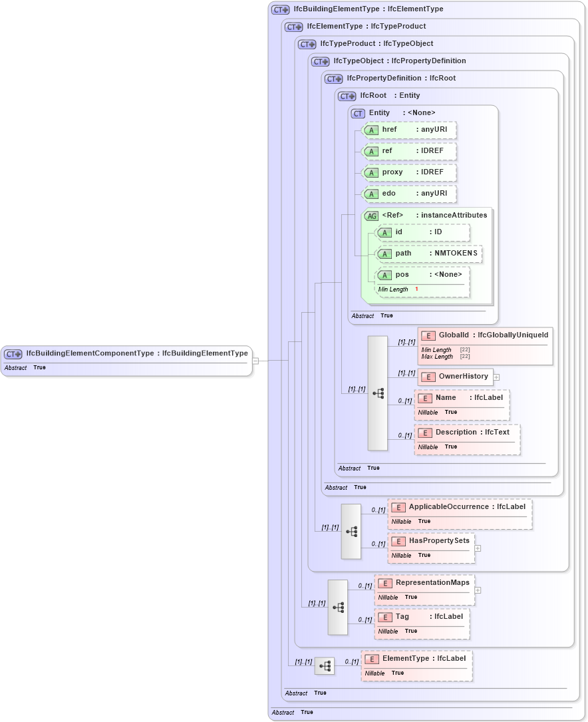This screenshot has height=722, width=588.
Task: Click the A icon of the href attribute
Action: click(x=372, y=130)
